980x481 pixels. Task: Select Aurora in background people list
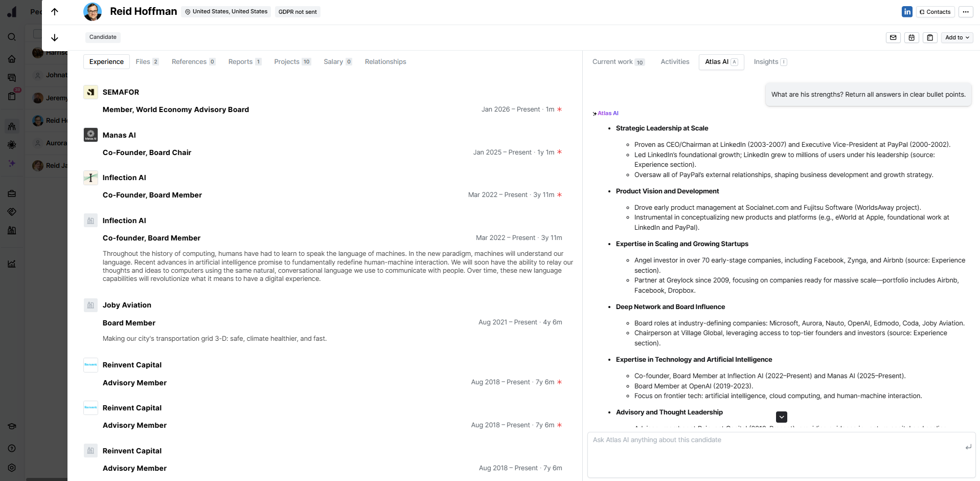coord(50,143)
